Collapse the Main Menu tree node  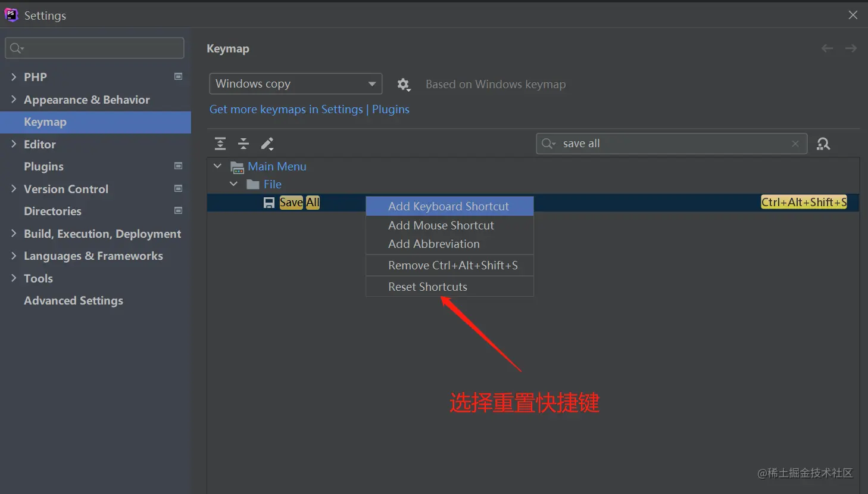coord(218,166)
